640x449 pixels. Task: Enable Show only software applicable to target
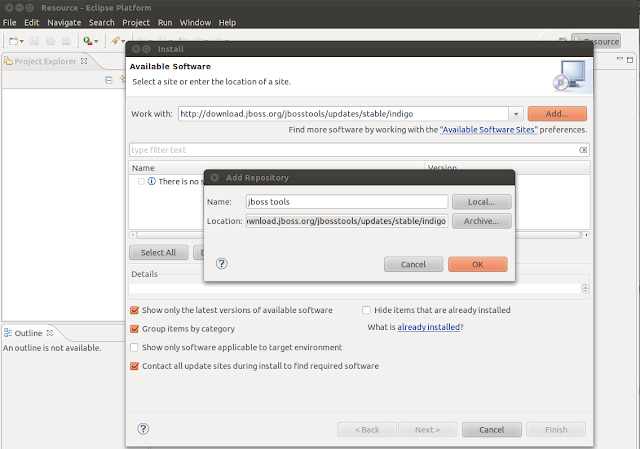coord(134,347)
